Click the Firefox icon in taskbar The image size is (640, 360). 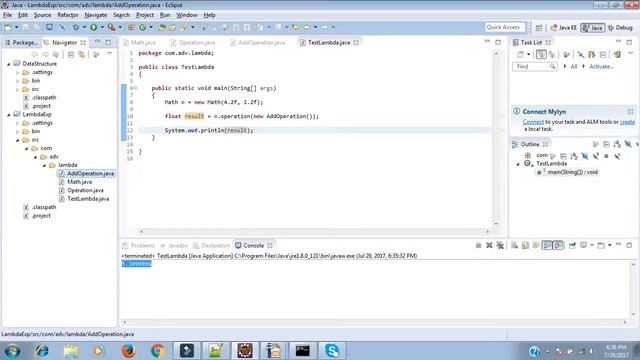pos(129,351)
